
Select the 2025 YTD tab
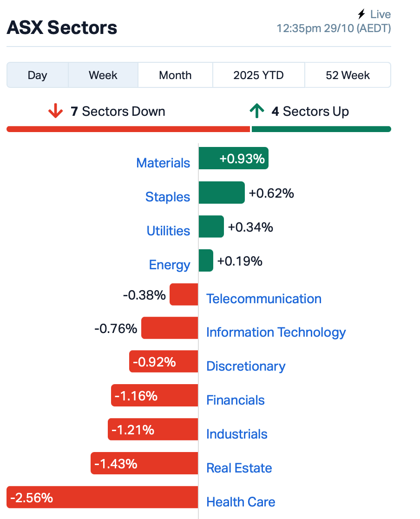[258, 75]
